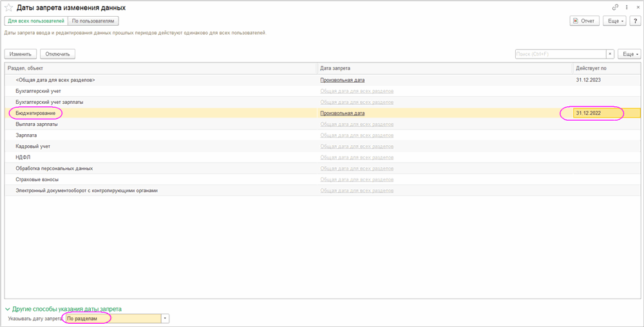Edit the 31.12.2022 date cell

(599, 114)
